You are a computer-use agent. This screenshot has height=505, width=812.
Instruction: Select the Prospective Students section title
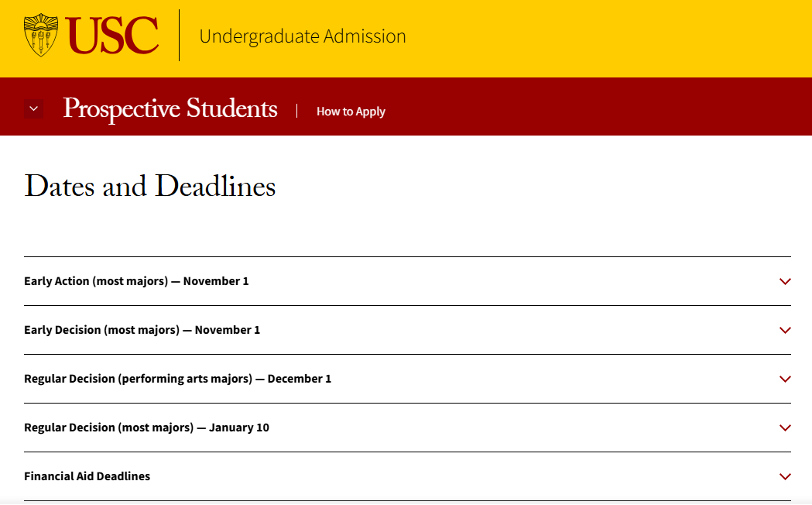click(x=170, y=108)
